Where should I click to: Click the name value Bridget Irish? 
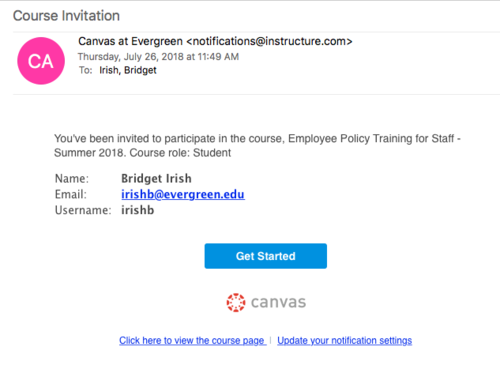(x=156, y=179)
